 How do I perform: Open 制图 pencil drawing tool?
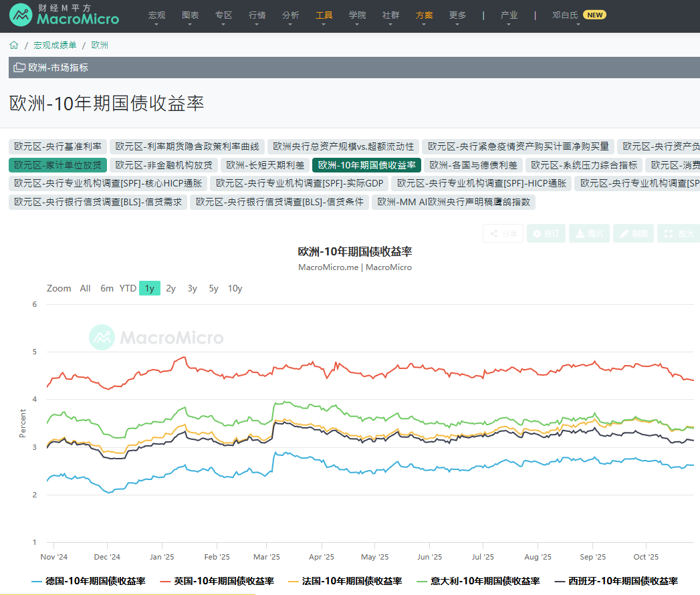click(632, 234)
